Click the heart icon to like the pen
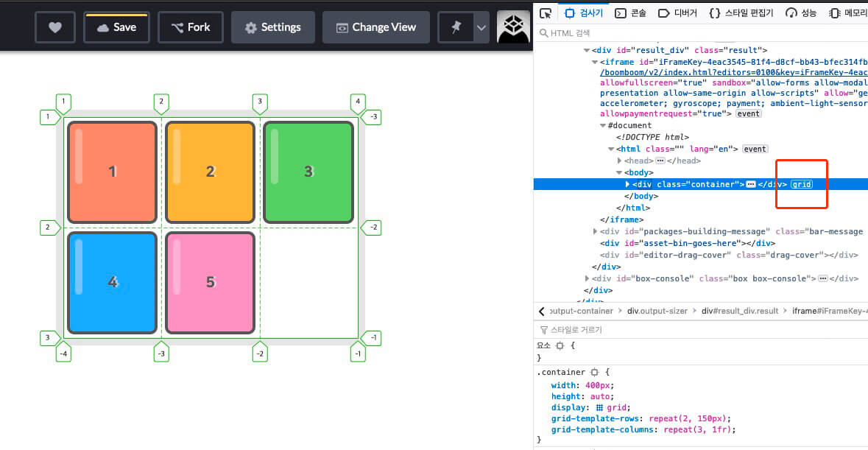The image size is (868, 450). pyautogui.click(x=55, y=27)
